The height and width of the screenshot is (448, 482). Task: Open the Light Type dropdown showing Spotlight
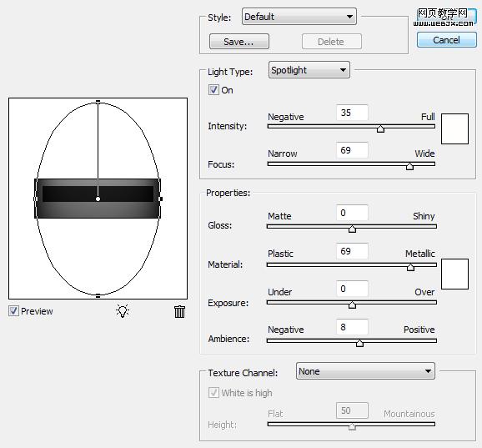[309, 70]
